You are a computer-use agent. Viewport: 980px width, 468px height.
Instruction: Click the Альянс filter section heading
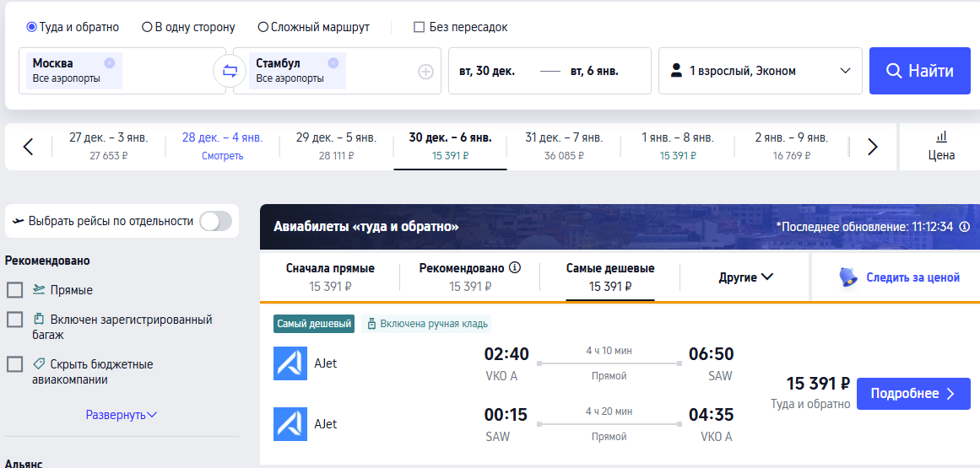[x=24, y=464]
